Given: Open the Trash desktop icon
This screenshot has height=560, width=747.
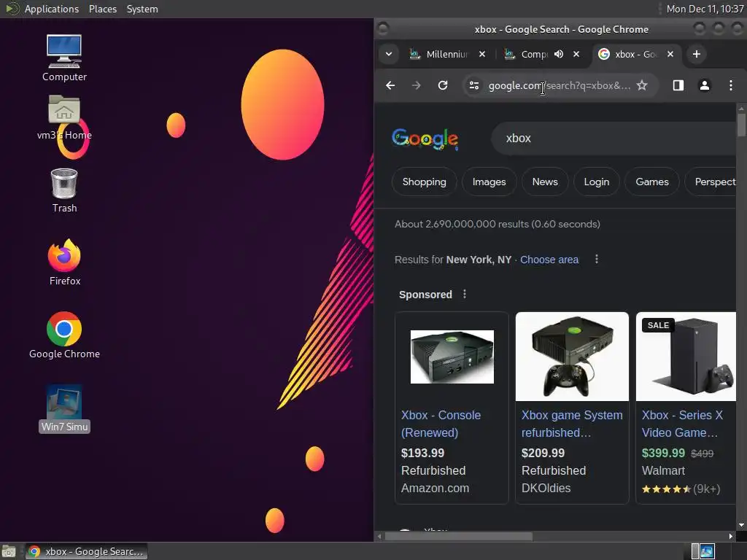Looking at the screenshot, I should (x=64, y=190).
